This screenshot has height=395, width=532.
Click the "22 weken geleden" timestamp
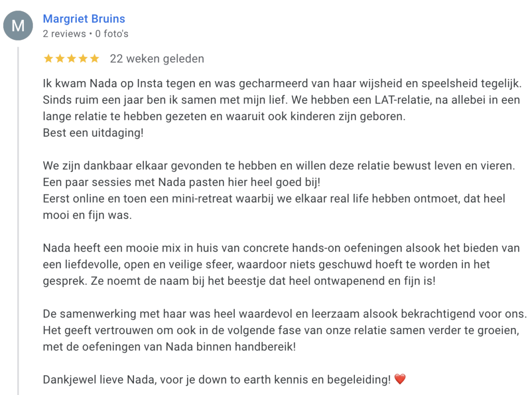[157, 59]
